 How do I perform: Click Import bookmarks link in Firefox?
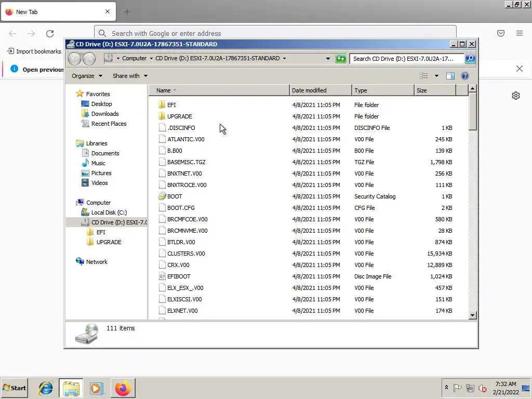(x=35, y=51)
